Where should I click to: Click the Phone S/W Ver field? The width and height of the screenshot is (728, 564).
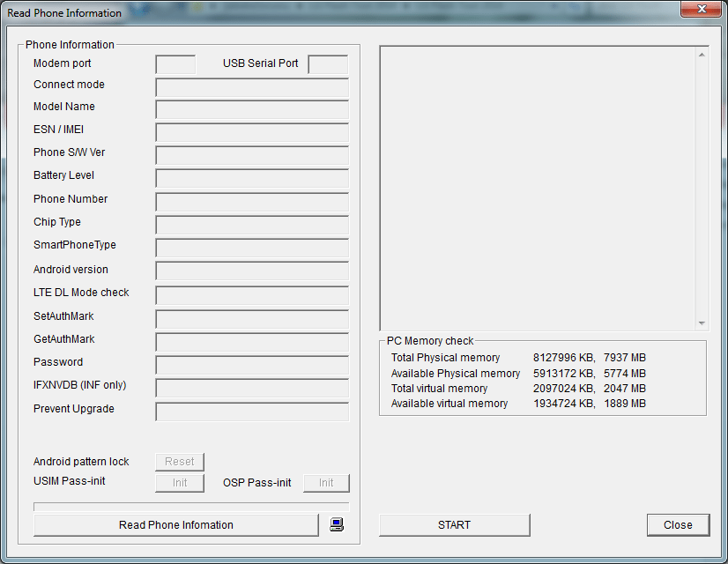tap(252, 155)
